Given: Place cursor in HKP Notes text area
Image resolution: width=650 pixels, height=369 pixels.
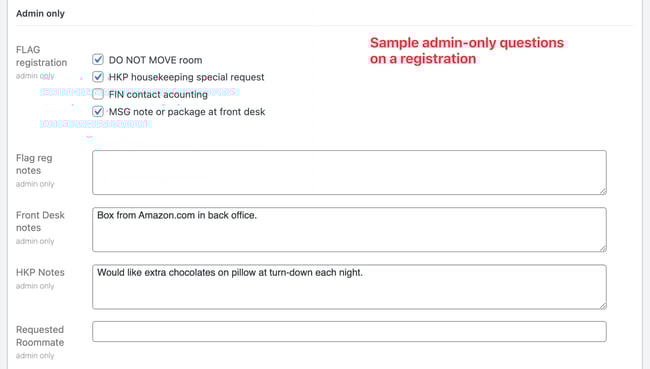Looking at the screenshot, I should pyautogui.click(x=349, y=287).
